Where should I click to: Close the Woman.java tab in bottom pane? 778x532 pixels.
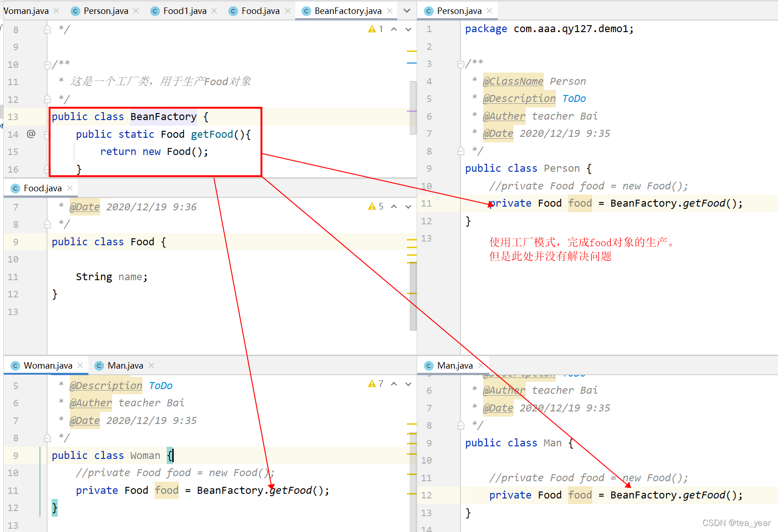pyautogui.click(x=80, y=365)
